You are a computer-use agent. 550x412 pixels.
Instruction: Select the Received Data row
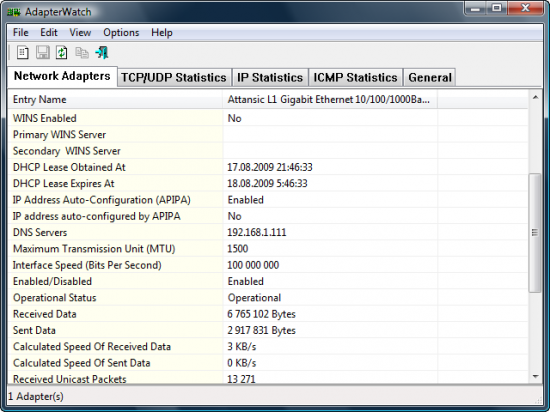tap(268, 314)
